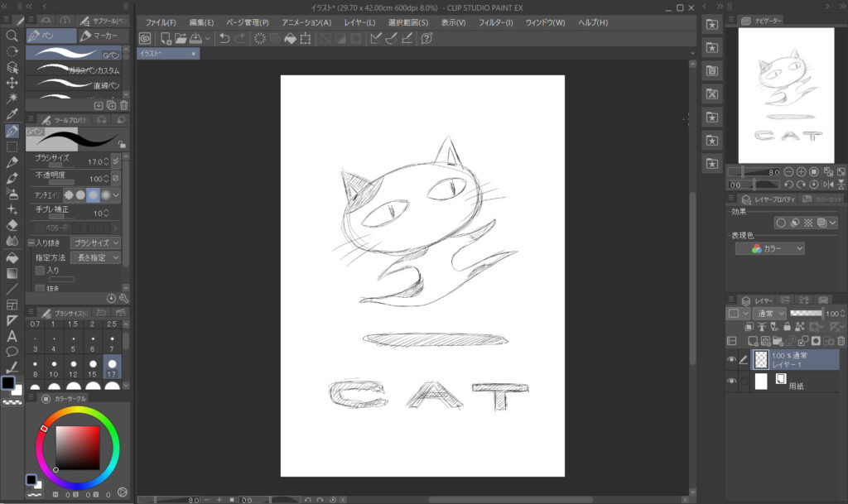Select the Text tool
The width and height of the screenshot is (848, 504).
[x=12, y=336]
